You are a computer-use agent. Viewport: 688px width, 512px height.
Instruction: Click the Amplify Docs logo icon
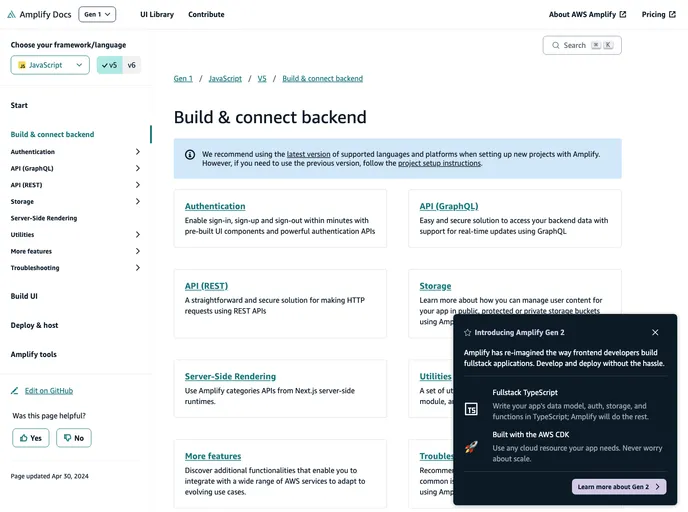point(11,14)
